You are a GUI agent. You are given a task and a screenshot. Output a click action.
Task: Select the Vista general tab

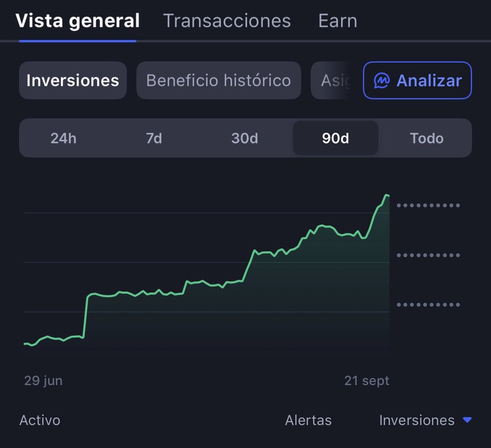(x=78, y=20)
